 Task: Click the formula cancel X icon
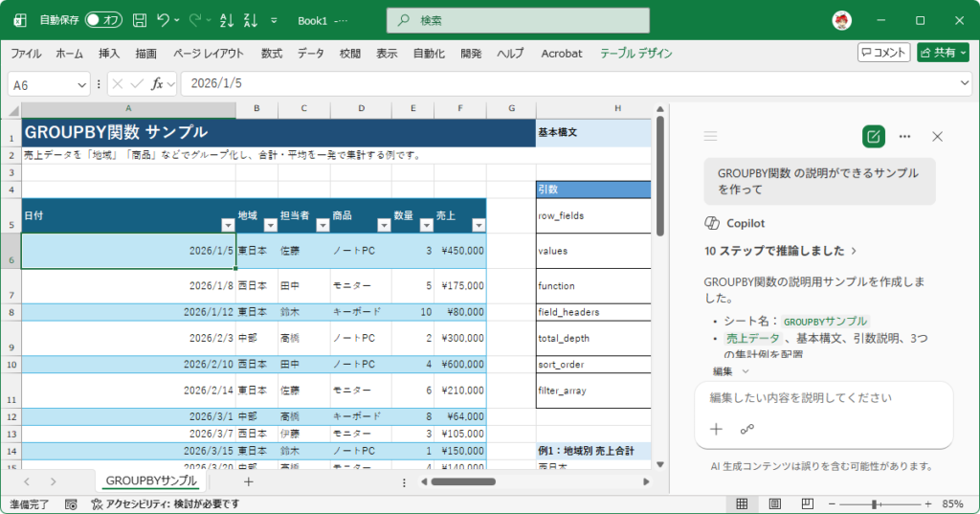pos(118,84)
